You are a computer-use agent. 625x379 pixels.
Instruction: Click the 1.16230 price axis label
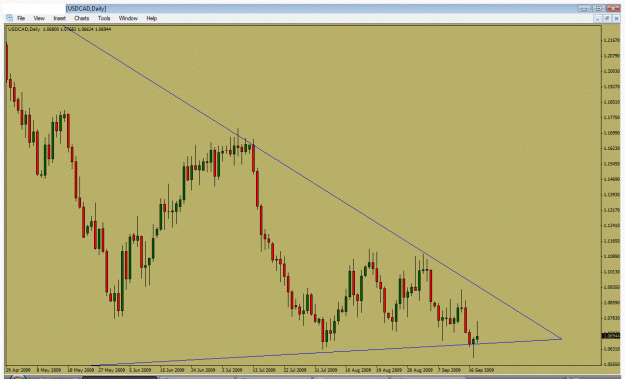point(612,148)
